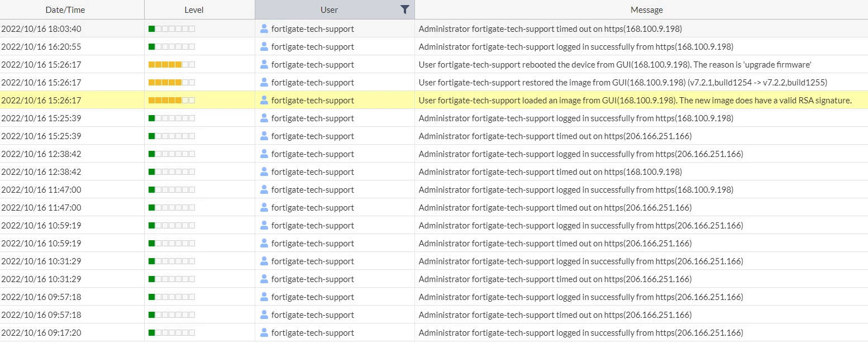Click the user icon in the 15:25:39 timed out row

point(264,136)
